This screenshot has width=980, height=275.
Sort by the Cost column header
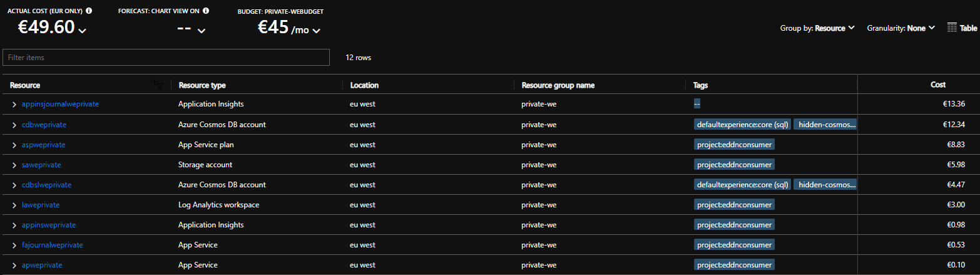(937, 85)
